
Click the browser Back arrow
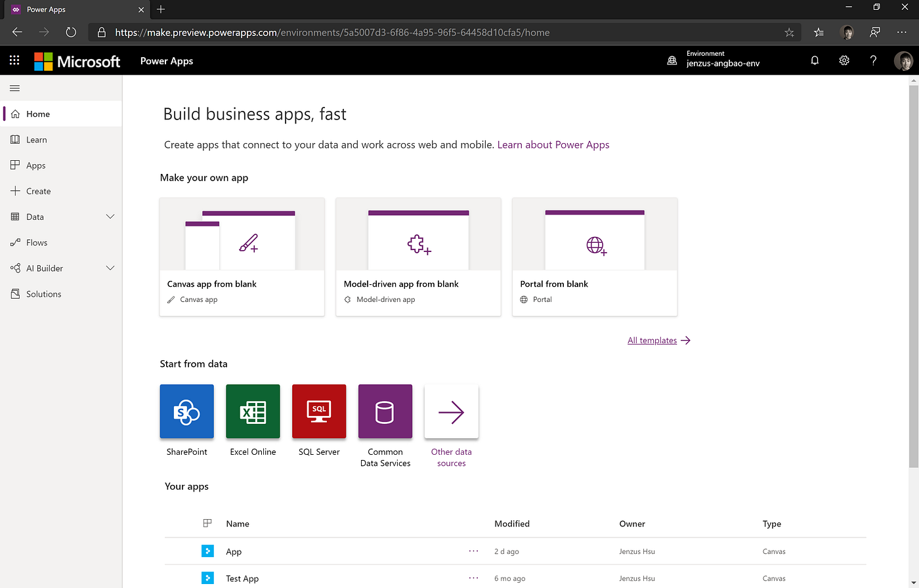[17, 32]
